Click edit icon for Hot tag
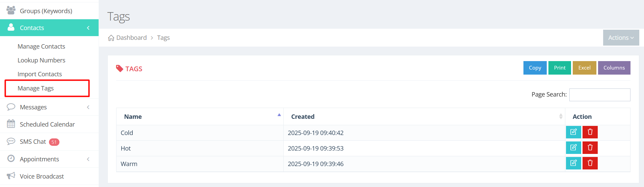Screen dimensions: 644x187 [573, 148]
